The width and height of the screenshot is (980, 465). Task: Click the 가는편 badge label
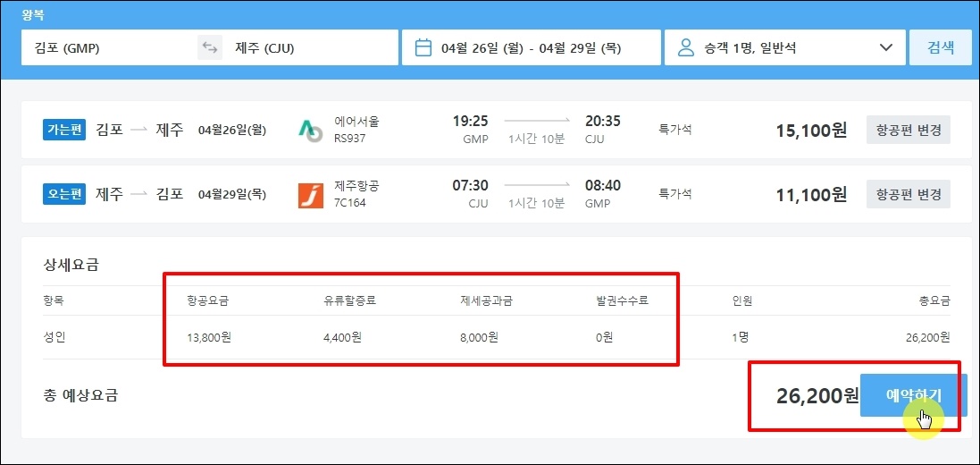click(x=64, y=131)
